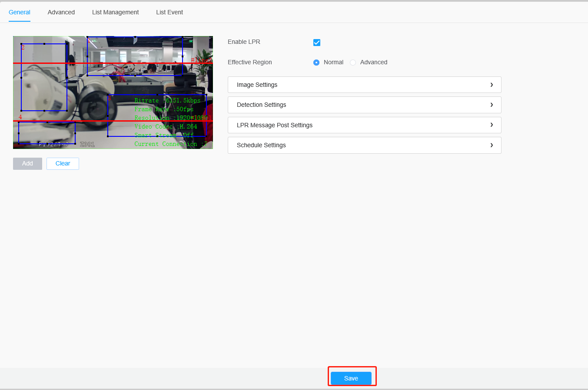The width and height of the screenshot is (588, 390).
Task: Select detection region 3 over bitrate text
Action: [157, 116]
